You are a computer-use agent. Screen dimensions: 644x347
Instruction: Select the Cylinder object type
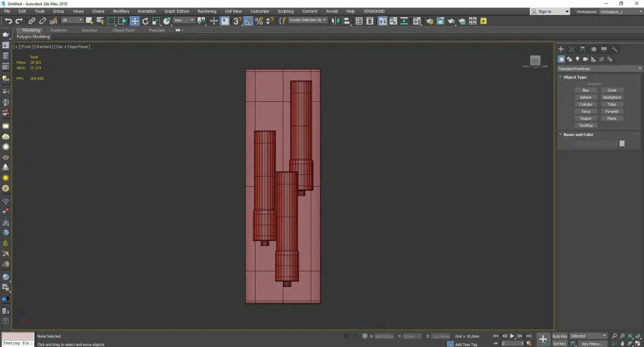586,105
